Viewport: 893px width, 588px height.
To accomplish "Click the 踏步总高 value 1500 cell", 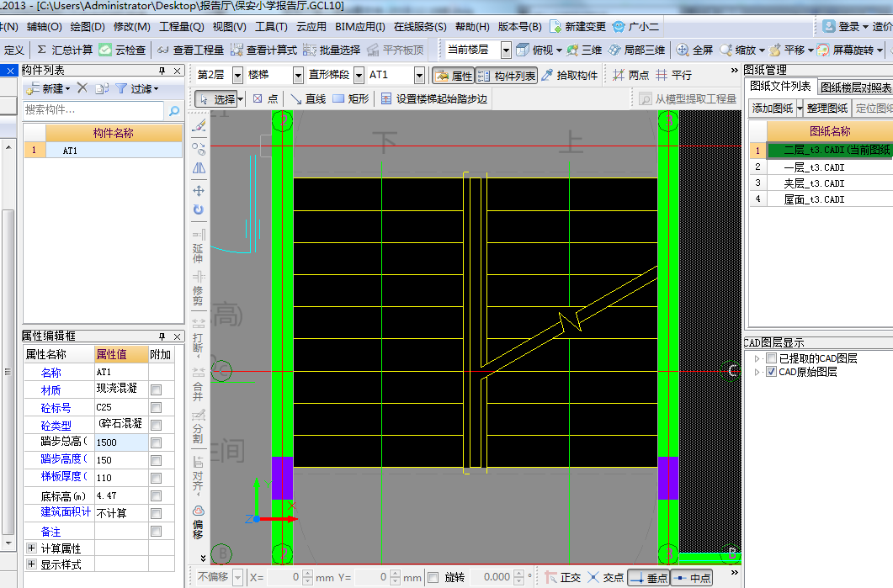I will click(120, 442).
